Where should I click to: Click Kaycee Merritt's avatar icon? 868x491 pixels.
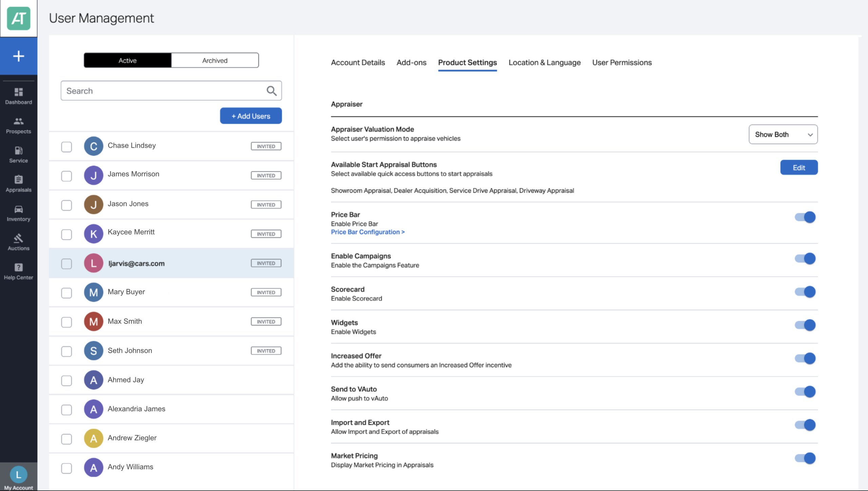pyautogui.click(x=94, y=234)
